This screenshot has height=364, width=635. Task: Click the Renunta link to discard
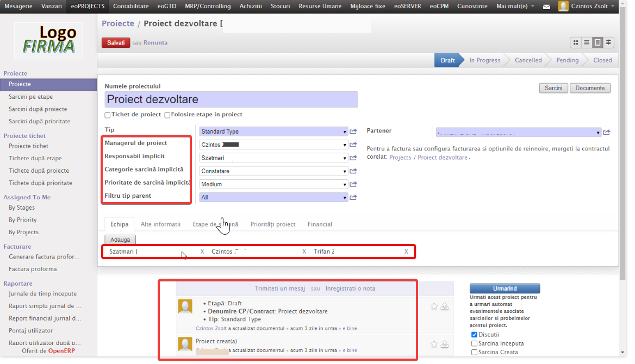(155, 42)
